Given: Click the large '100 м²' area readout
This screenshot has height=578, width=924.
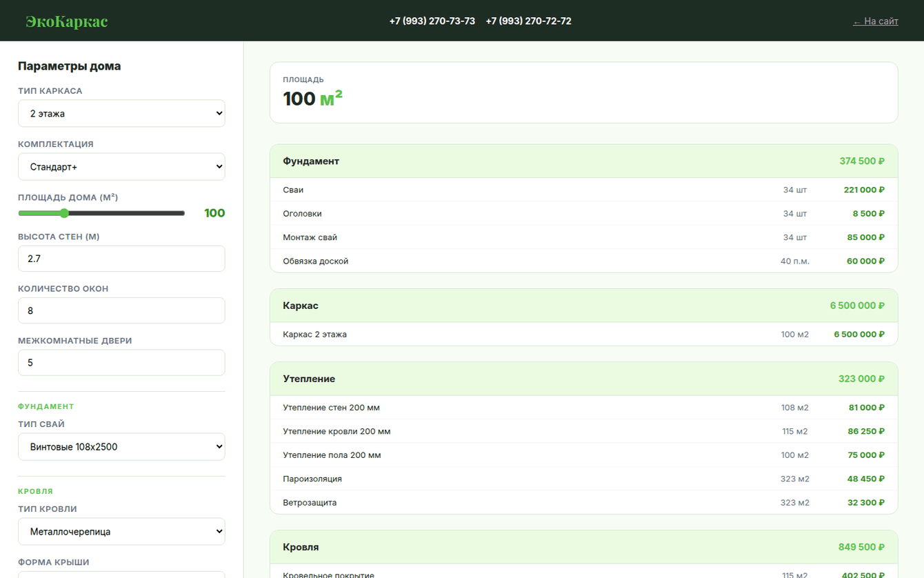Looking at the screenshot, I should 313,99.
